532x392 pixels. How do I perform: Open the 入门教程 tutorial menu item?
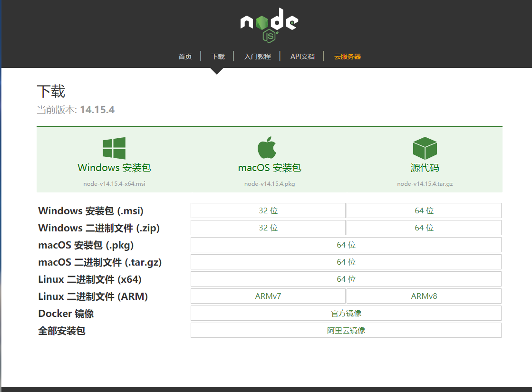258,57
